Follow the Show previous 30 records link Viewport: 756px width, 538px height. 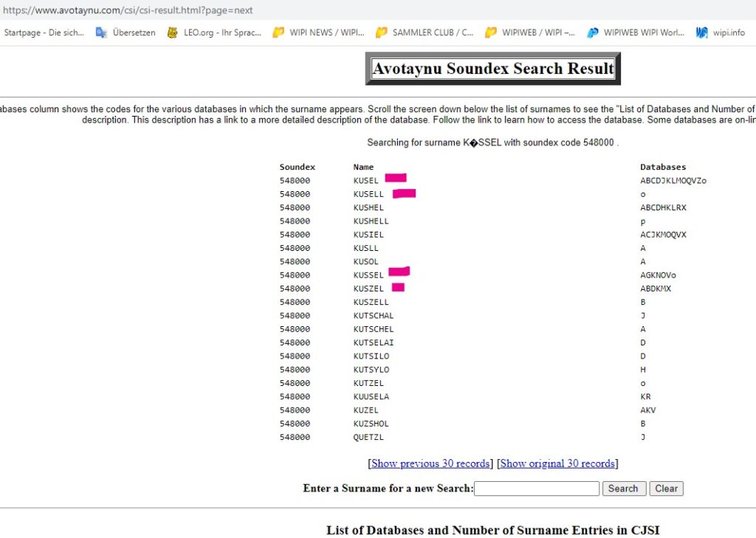(x=430, y=463)
